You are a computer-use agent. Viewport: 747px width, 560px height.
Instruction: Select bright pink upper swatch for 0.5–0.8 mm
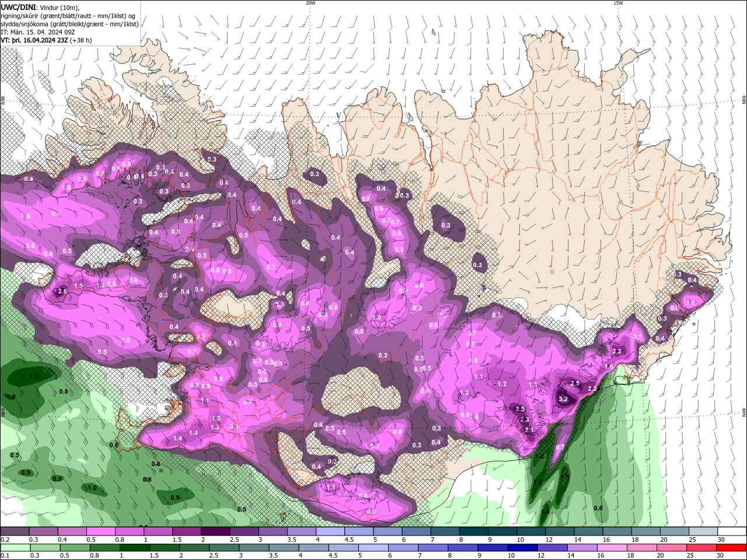click(100, 531)
